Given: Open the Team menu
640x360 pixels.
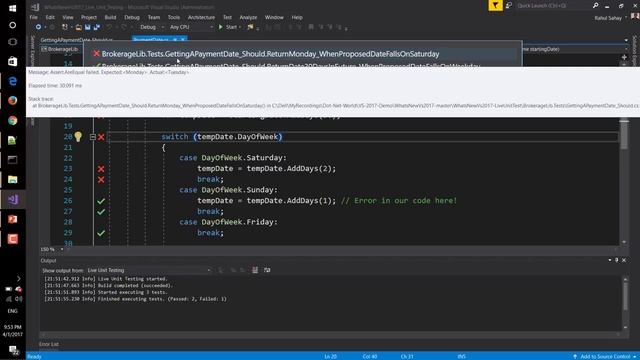Looking at the screenshot, I should 153,18.
